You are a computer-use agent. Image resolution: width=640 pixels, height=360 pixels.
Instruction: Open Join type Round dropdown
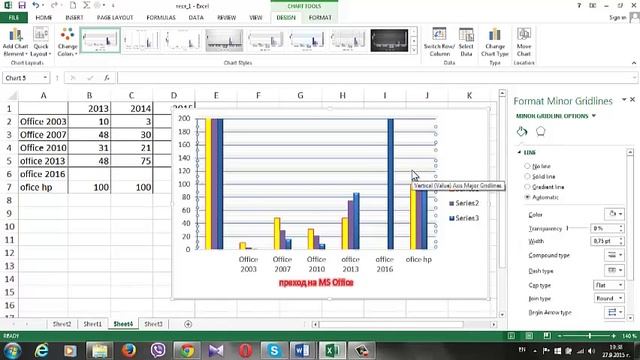click(x=609, y=298)
